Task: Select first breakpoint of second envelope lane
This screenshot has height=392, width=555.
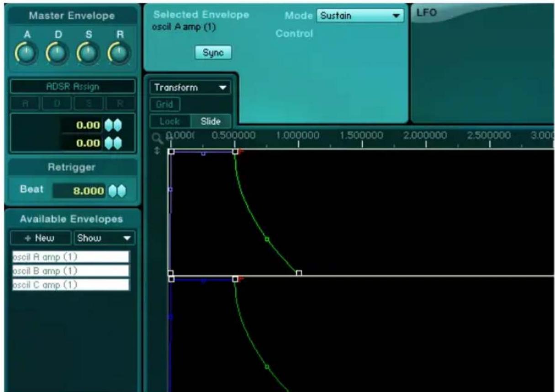Action: click(x=171, y=279)
